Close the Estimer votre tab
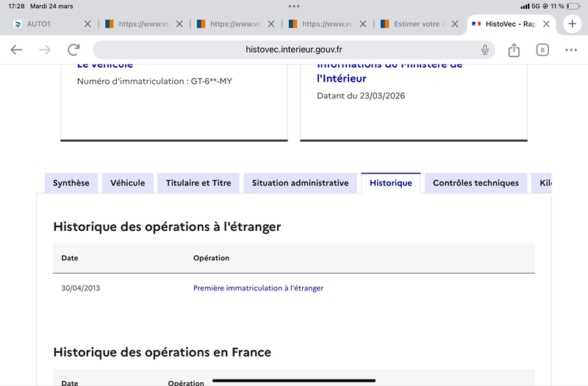The width and height of the screenshot is (588, 386). 454,24
